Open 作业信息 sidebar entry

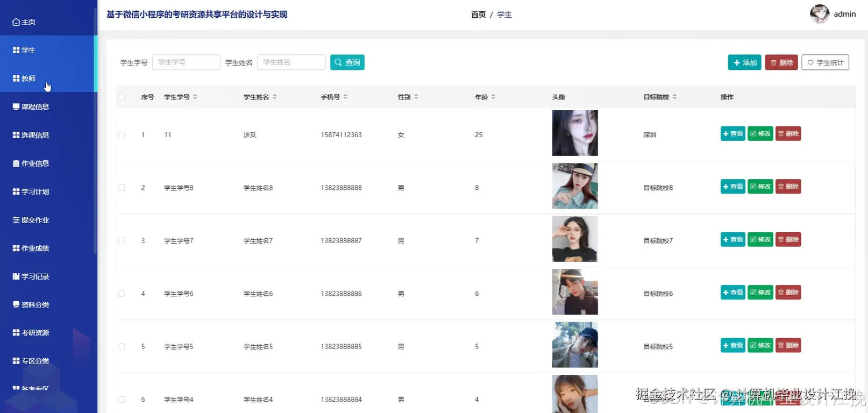[48, 163]
